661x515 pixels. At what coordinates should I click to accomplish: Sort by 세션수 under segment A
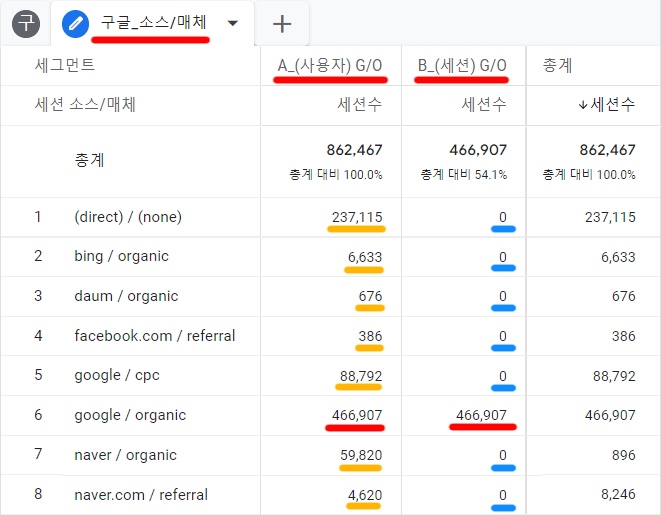point(360,105)
